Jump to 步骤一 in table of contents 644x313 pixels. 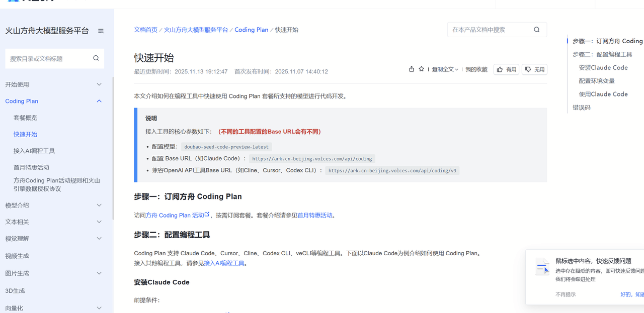(x=608, y=41)
